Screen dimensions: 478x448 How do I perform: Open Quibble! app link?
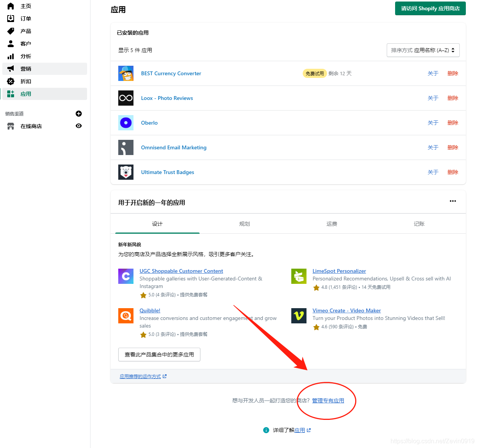coord(150,310)
